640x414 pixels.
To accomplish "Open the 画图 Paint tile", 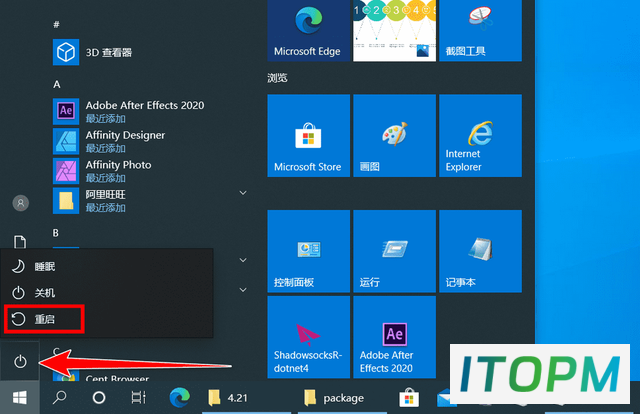I will click(x=394, y=136).
